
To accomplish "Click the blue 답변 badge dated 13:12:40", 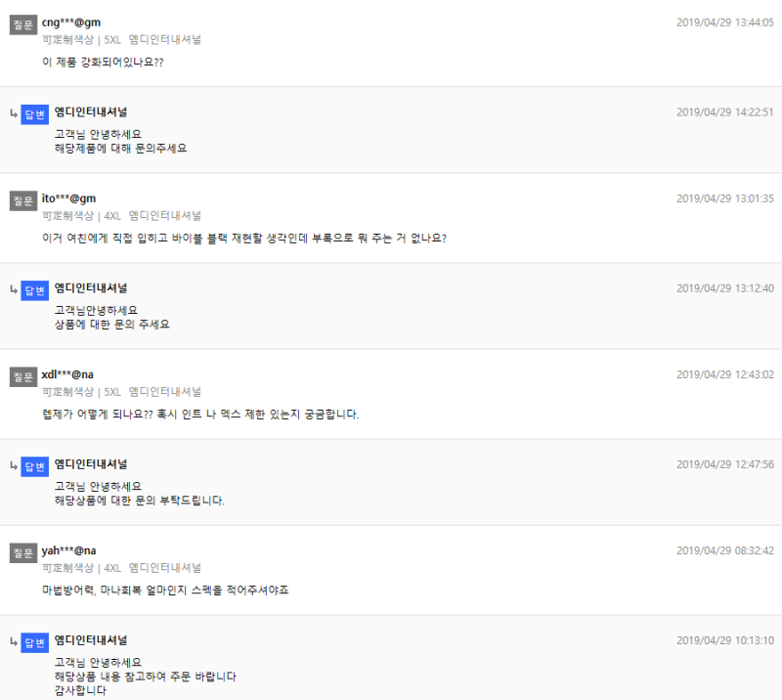I will pyautogui.click(x=34, y=290).
